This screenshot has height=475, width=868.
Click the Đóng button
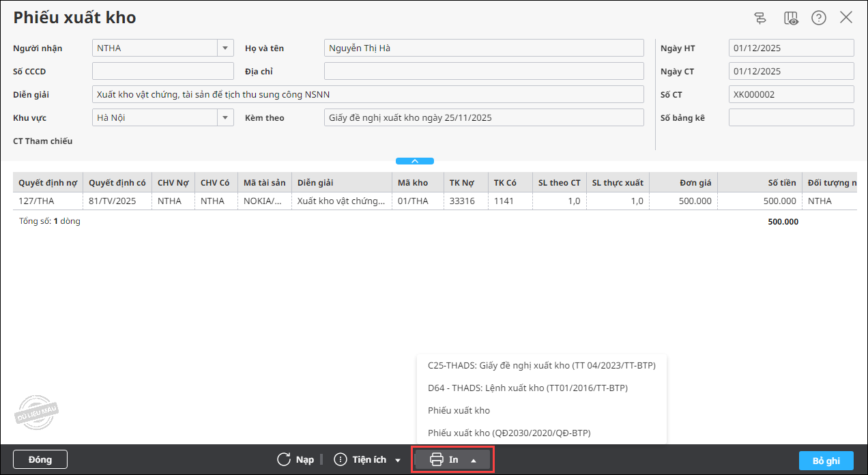pos(40,459)
